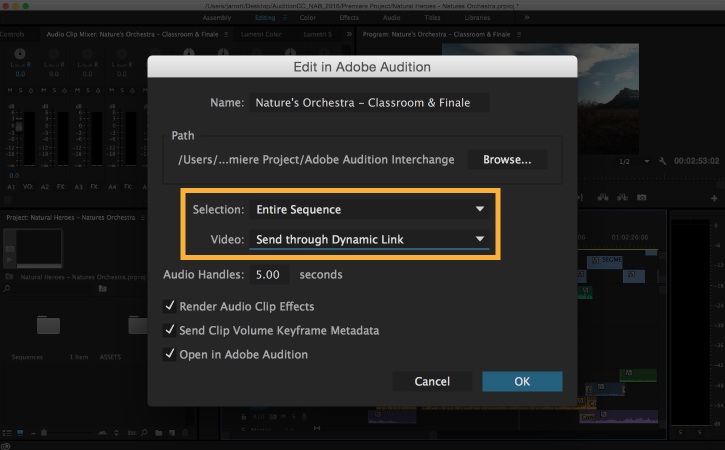Click A1 pan knob in clip mixer
725x450 pixels.
[20, 54]
